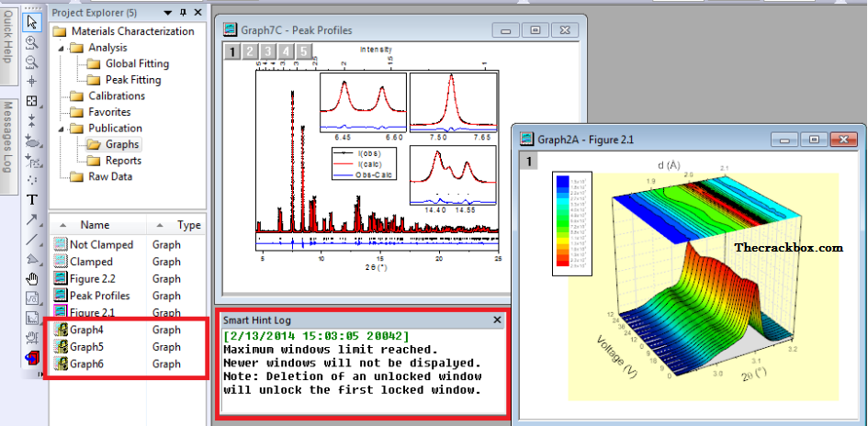The height and width of the screenshot is (426, 868).
Task: Activate layer 3 in Graph7C
Action: click(x=267, y=52)
